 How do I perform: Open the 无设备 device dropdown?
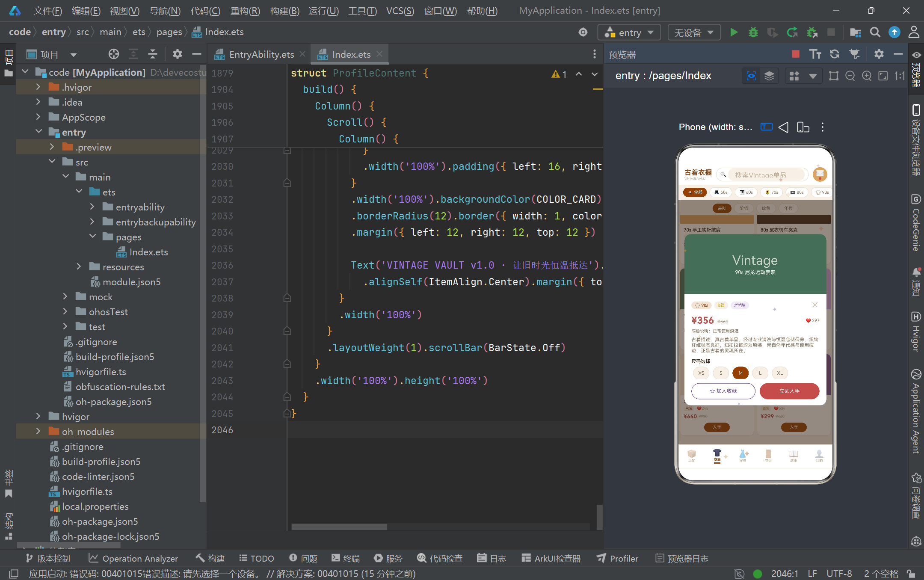pos(694,33)
